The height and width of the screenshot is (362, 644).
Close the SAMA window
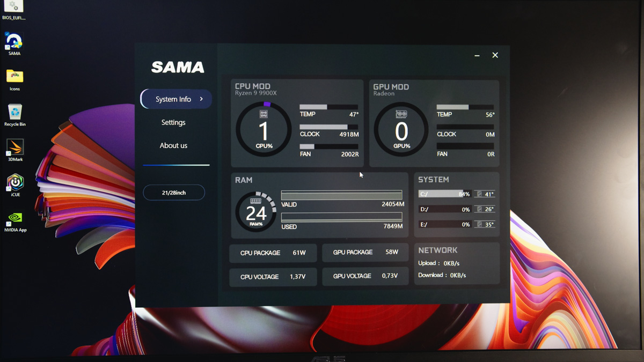click(x=495, y=55)
